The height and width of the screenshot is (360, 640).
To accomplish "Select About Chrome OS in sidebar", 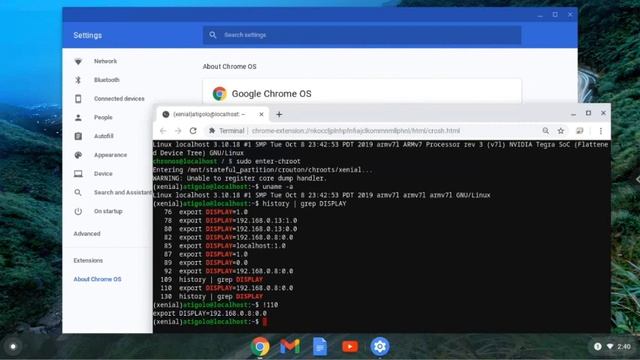I will coord(97,279).
